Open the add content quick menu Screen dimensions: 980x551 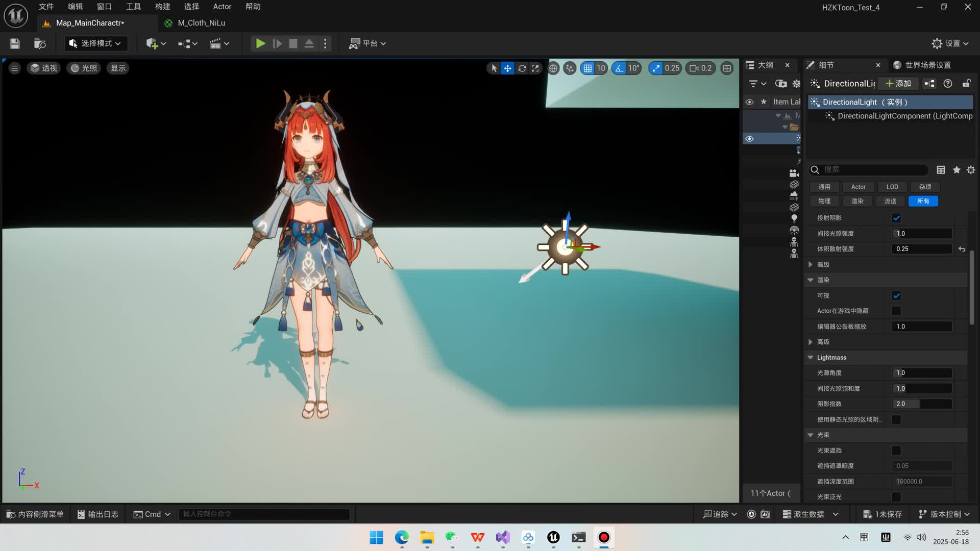pos(156,44)
